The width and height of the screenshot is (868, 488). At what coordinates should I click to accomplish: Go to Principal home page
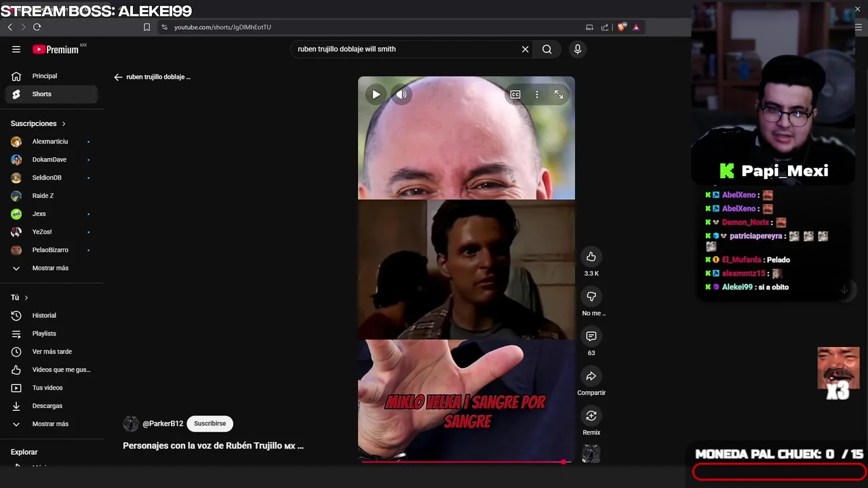coord(52,76)
